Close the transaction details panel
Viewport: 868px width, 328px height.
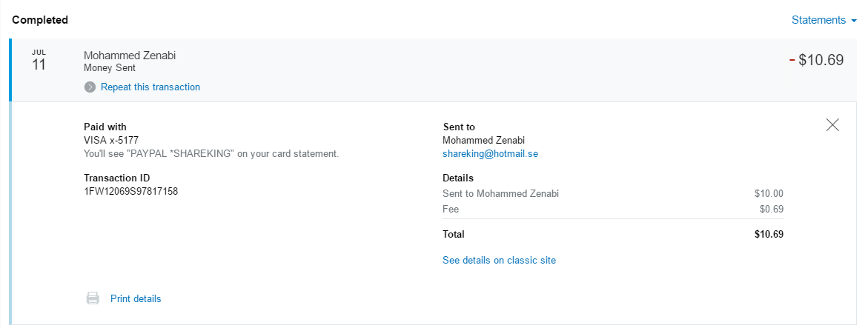click(832, 125)
